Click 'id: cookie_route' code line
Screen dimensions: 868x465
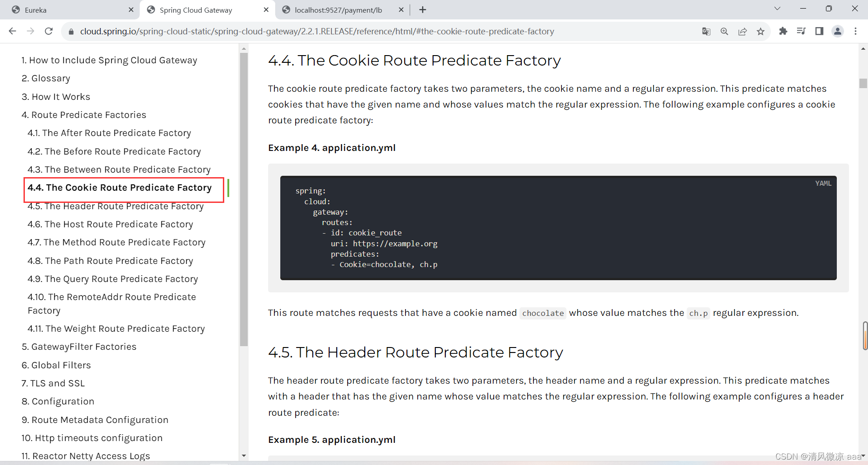[x=366, y=233]
